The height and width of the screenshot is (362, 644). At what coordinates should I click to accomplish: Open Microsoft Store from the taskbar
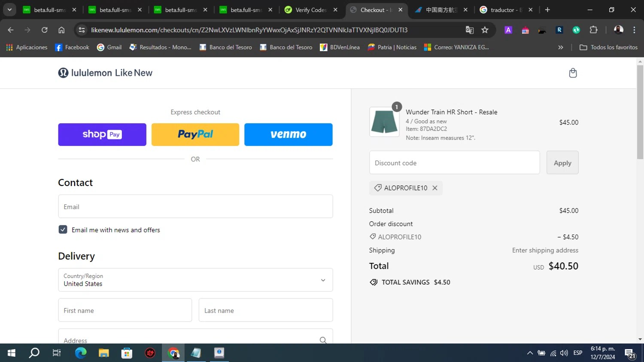(x=127, y=353)
